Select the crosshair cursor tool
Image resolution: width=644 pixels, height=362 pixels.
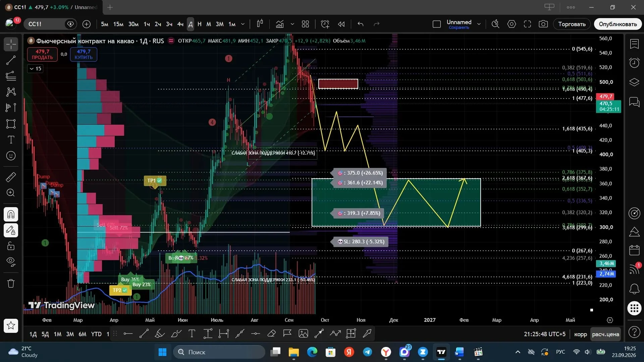(x=11, y=44)
